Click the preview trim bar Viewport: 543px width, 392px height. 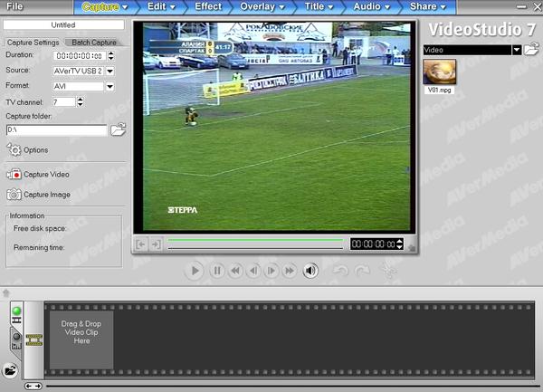pyautogui.click(x=255, y=243)
